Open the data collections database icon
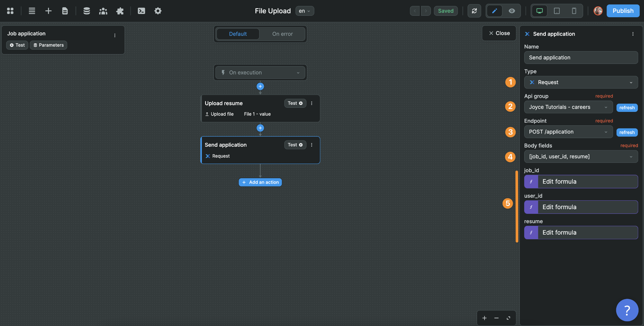The width and height of the screenshot is (644, 326). pos(86,11)
